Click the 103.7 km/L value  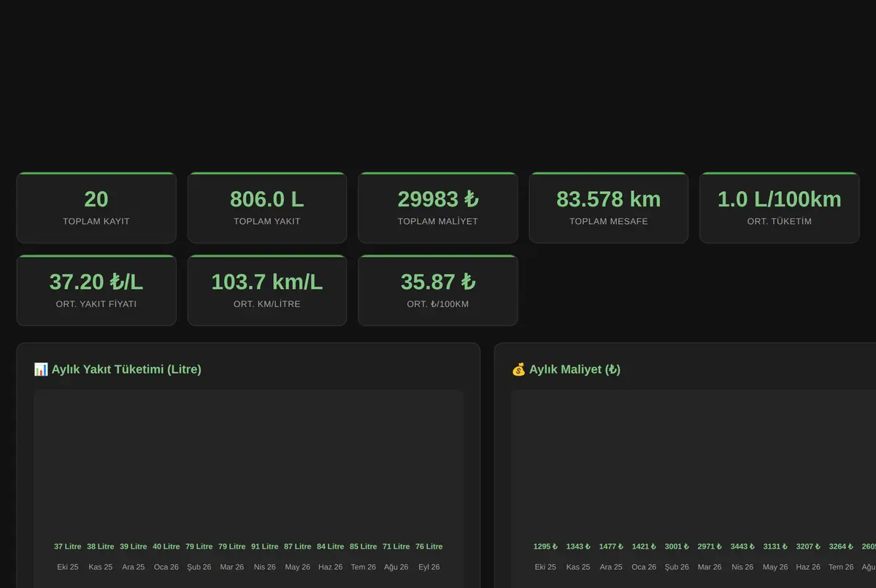click(x=267, y=282)
